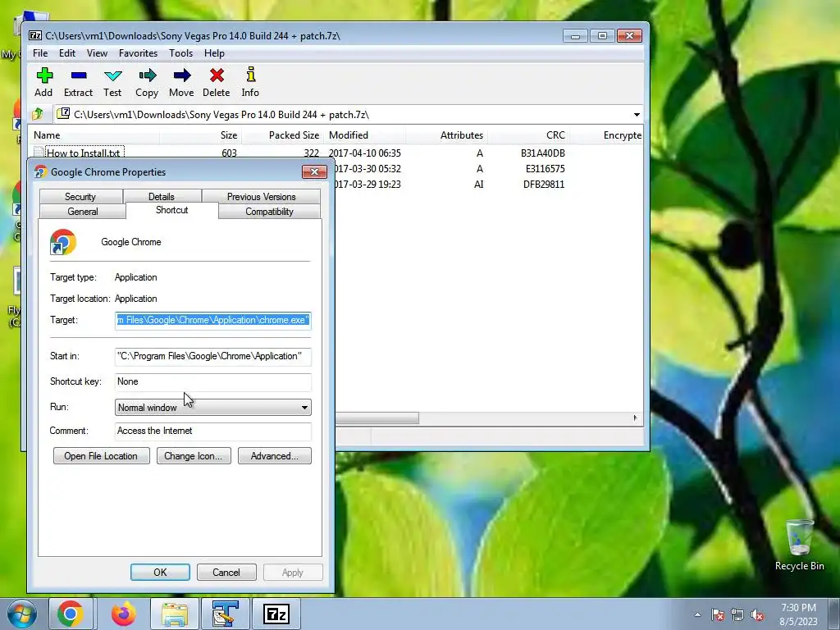Open the Help menu in 7-Zip
The height and width of the screenshot is (630, 840).
click(214, 53)
